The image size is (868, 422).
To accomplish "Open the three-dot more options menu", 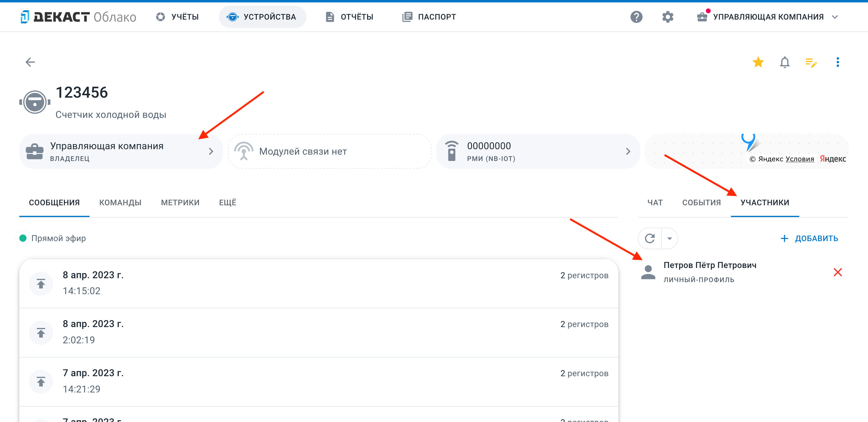I will coord(838,62).
